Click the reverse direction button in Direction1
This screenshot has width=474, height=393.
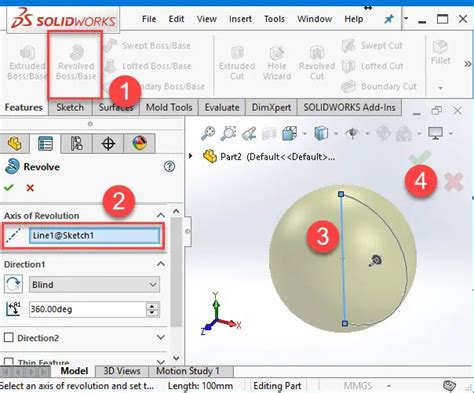point(13,284)
